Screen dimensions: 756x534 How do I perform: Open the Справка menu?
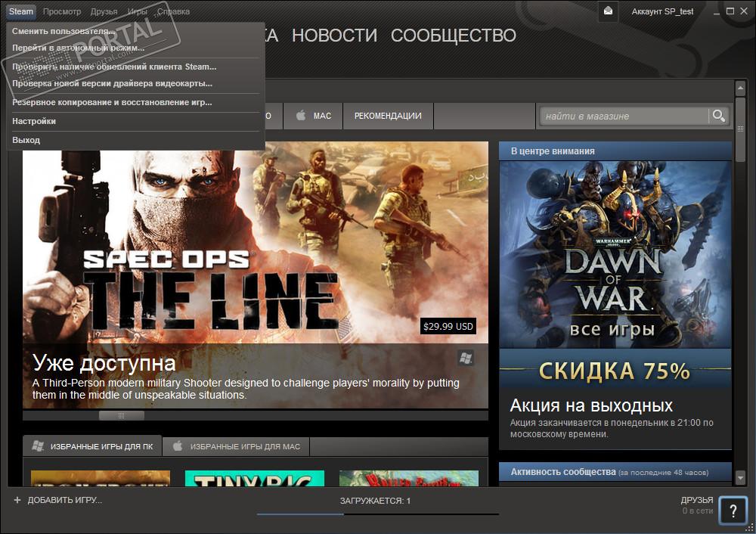pos(173,11)
